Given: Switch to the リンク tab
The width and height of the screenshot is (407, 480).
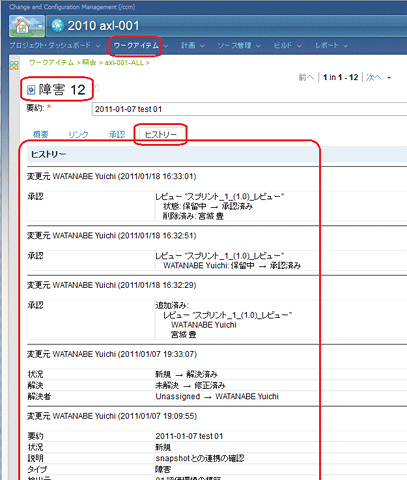Looking at the screenshot, I should pyautogui.click(x=78, y=134).
